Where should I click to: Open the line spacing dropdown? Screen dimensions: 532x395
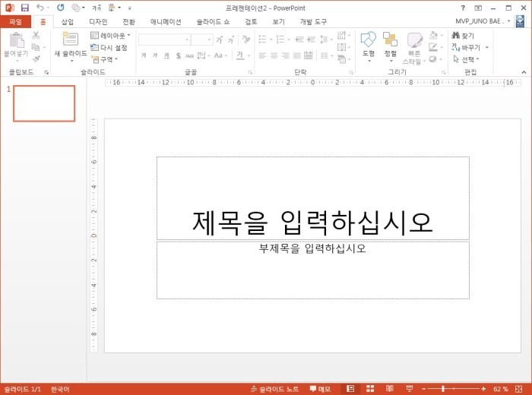[325, 39]
